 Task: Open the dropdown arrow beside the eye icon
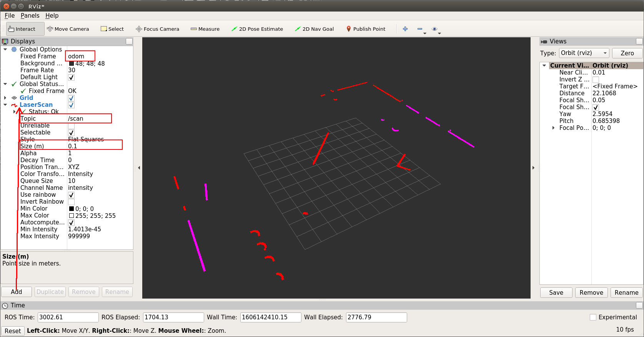439,33
